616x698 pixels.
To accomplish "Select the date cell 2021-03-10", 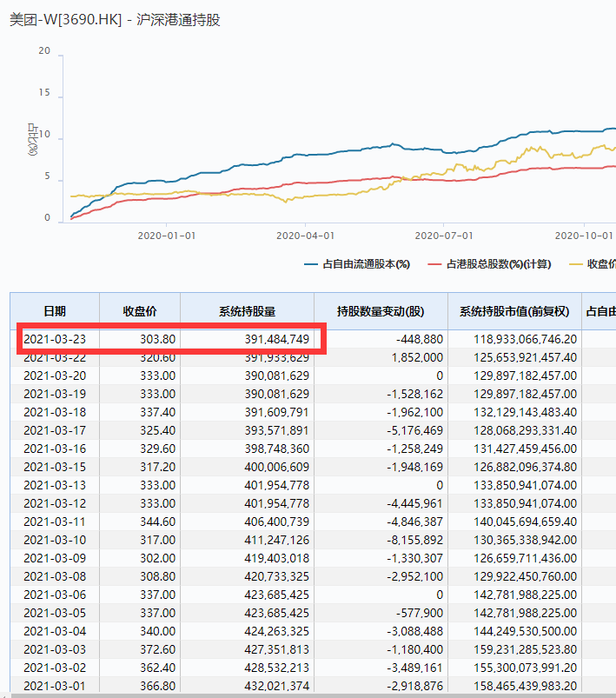I will click(55, 540).
